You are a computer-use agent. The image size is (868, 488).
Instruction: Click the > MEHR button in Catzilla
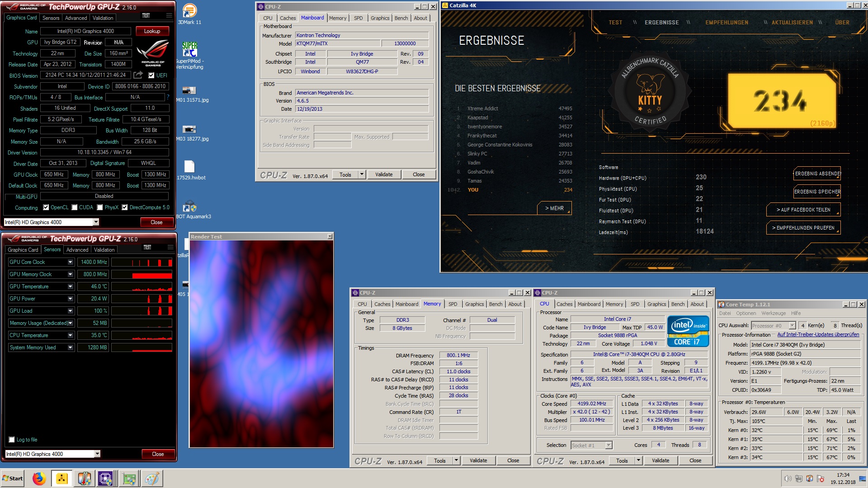coord(554,208)
